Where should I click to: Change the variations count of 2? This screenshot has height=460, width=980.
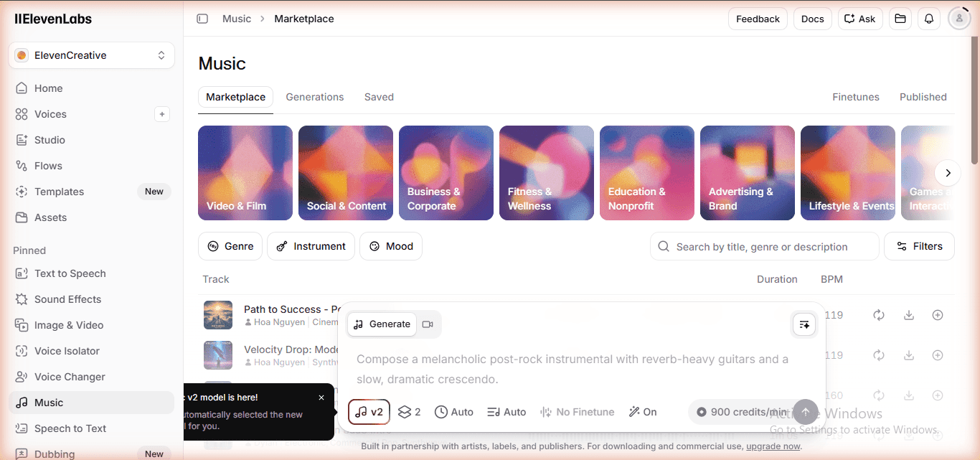pos(409,412)
